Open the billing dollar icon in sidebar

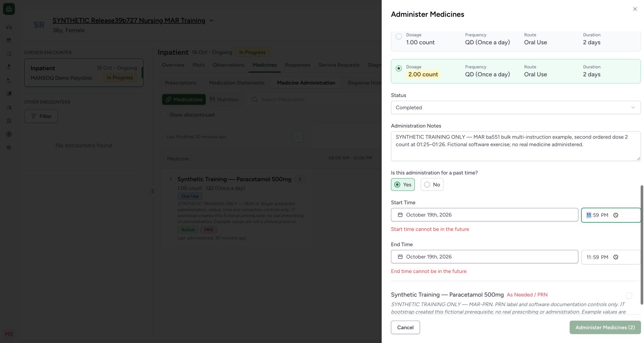(x=9, y=134)
